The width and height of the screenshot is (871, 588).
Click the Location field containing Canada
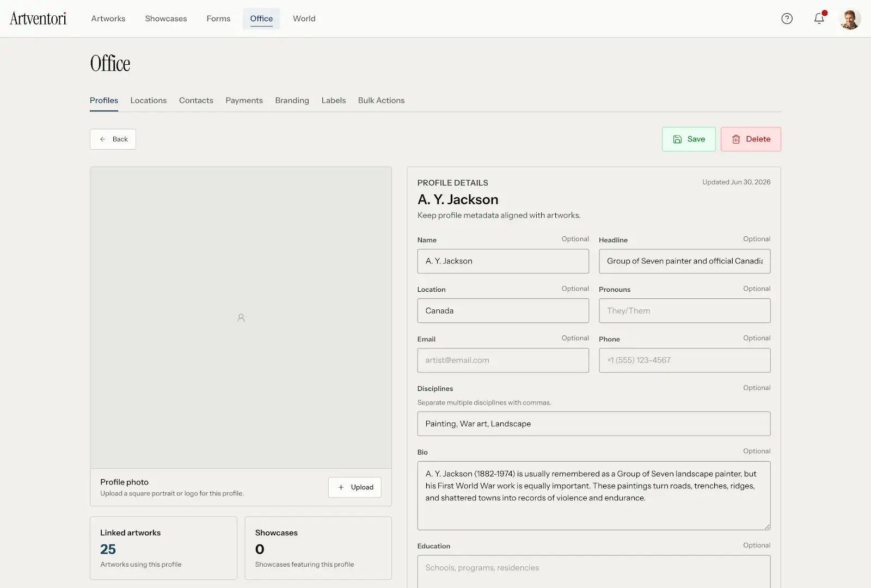point(503,311)
